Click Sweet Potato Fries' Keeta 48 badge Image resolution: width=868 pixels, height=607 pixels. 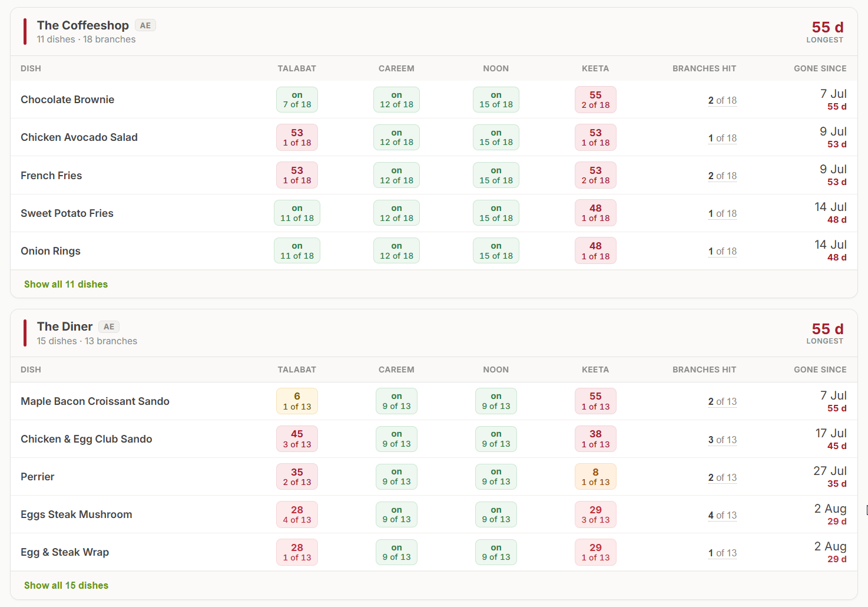pyautogui.click(x=595, y=213)
